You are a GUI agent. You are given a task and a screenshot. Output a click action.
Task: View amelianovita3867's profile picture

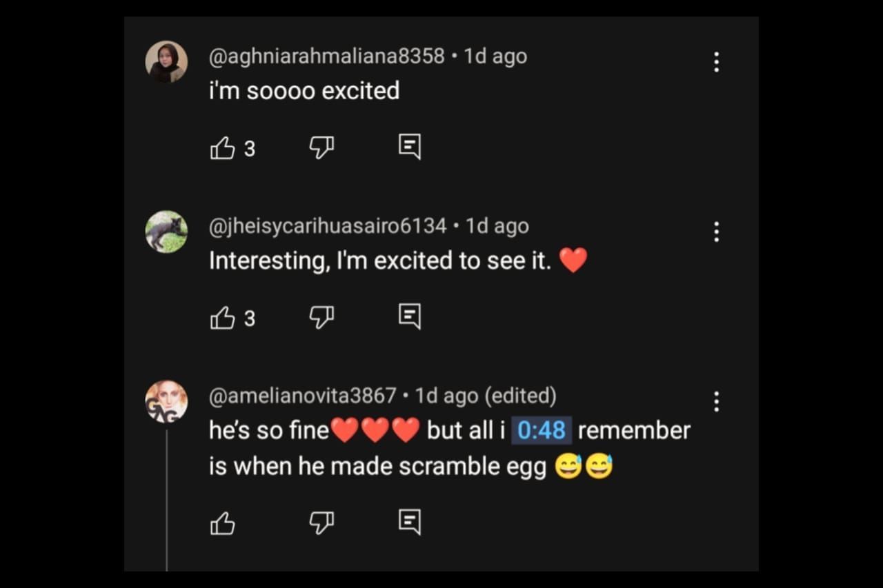(166, 401)
